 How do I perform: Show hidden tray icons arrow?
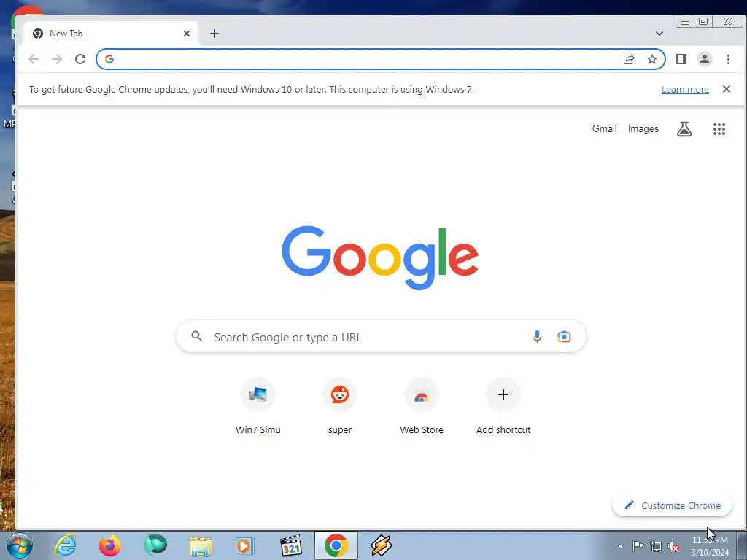click(620, 546)
